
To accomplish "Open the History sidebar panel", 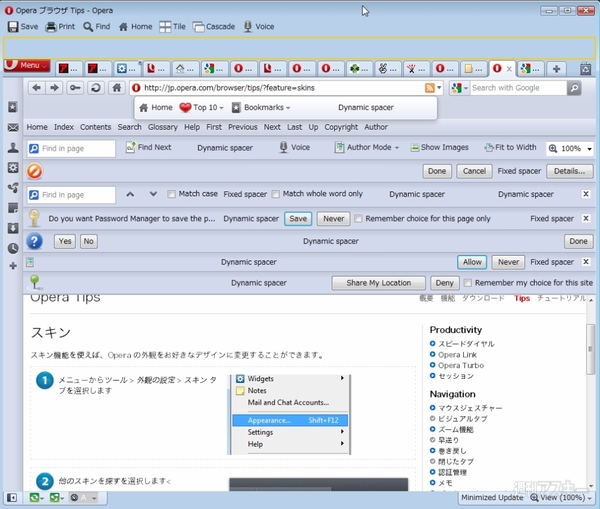I will (13, 248).
